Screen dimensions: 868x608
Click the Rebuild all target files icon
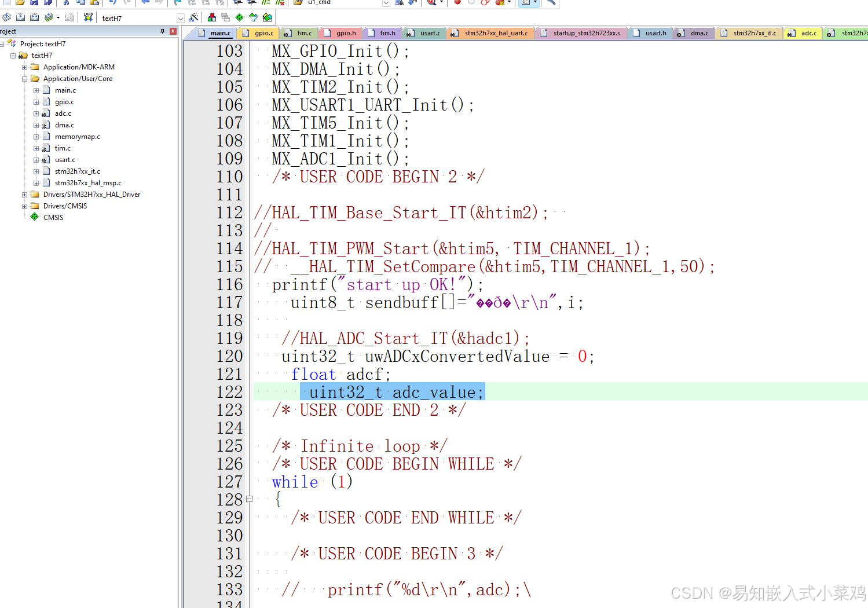[x=35, y=17]
